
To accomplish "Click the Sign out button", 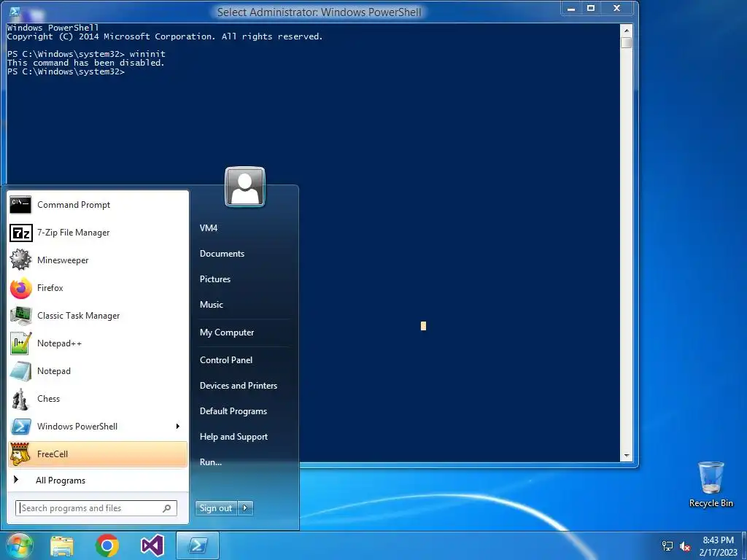I will pos(216,508).
